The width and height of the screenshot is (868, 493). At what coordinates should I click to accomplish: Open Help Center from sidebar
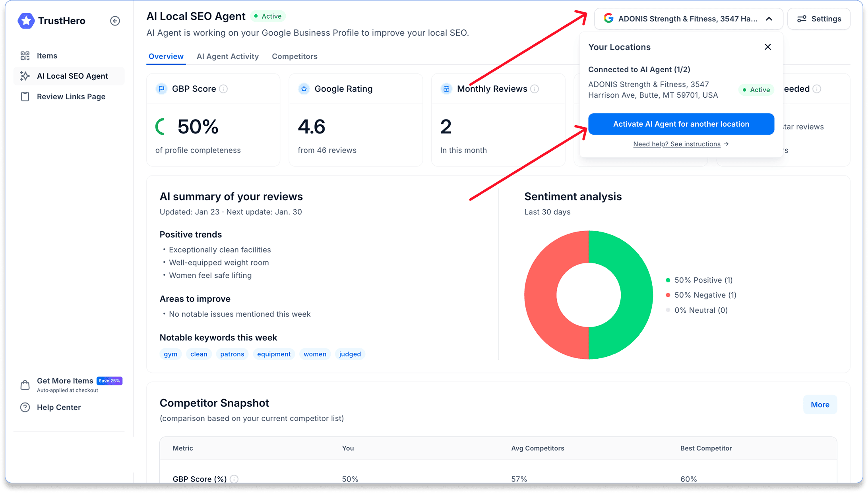(x=58, y=407)
